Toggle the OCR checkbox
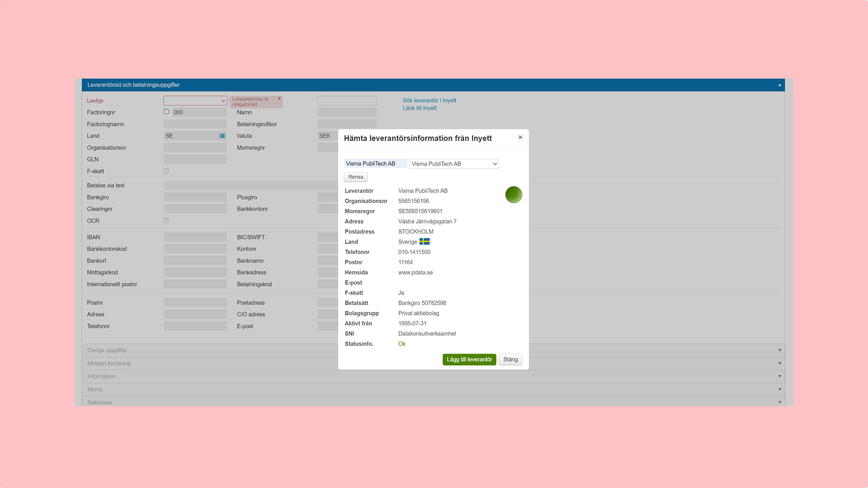Screen dimensions: 868x488 point(166,221)
